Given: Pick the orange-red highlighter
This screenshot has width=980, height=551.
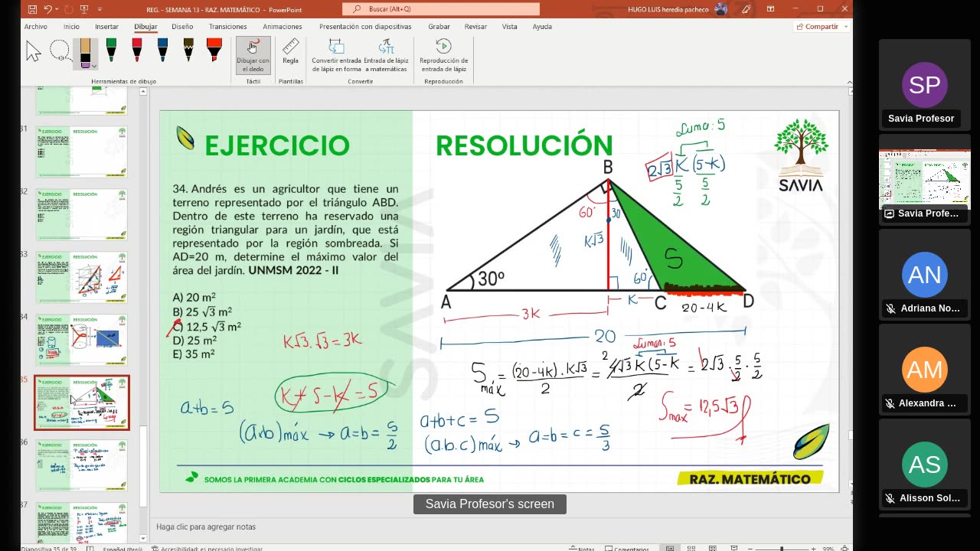Looking at the screenshot, I should (x=214, y=51).
